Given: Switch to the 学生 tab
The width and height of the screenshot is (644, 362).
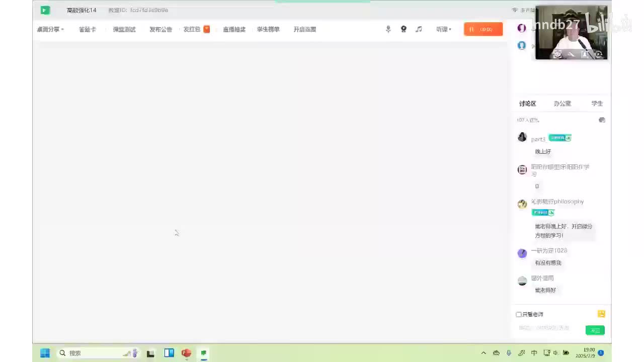Looking at the screenshot, I should click(x=597, y=104).
